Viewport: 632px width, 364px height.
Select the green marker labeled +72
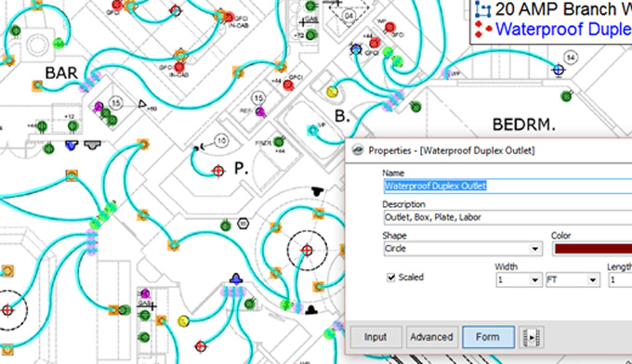pos(310,35)
